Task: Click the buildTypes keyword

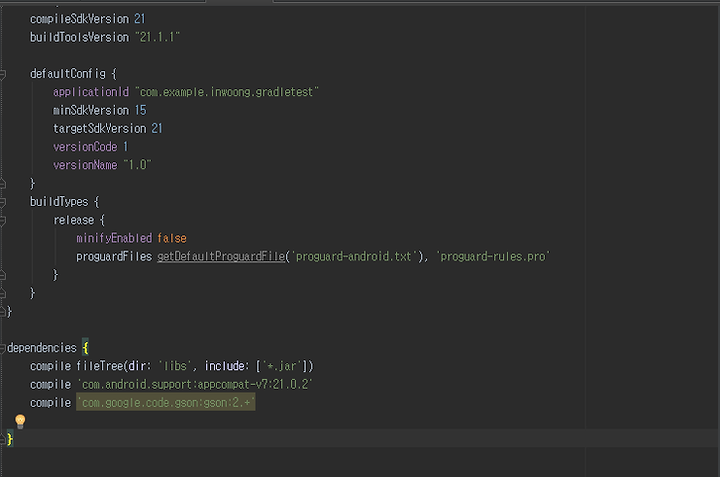Action: 59,202
